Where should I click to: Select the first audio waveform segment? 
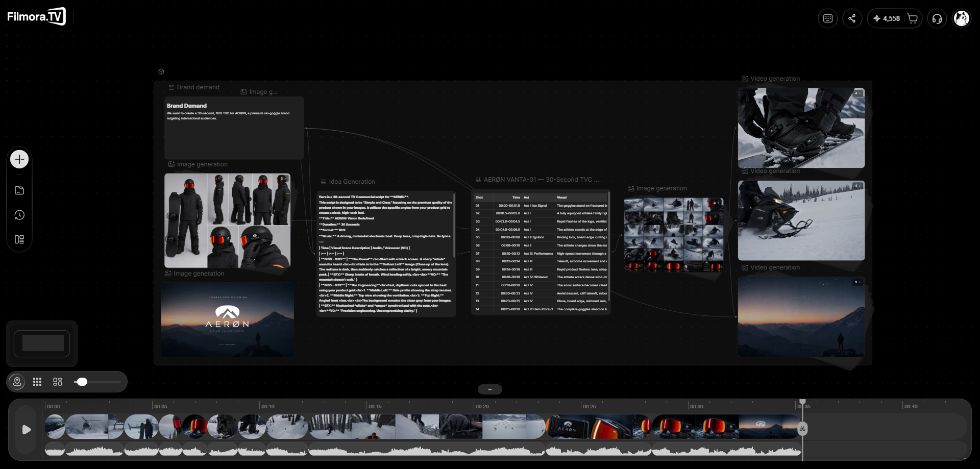[55, 450]
